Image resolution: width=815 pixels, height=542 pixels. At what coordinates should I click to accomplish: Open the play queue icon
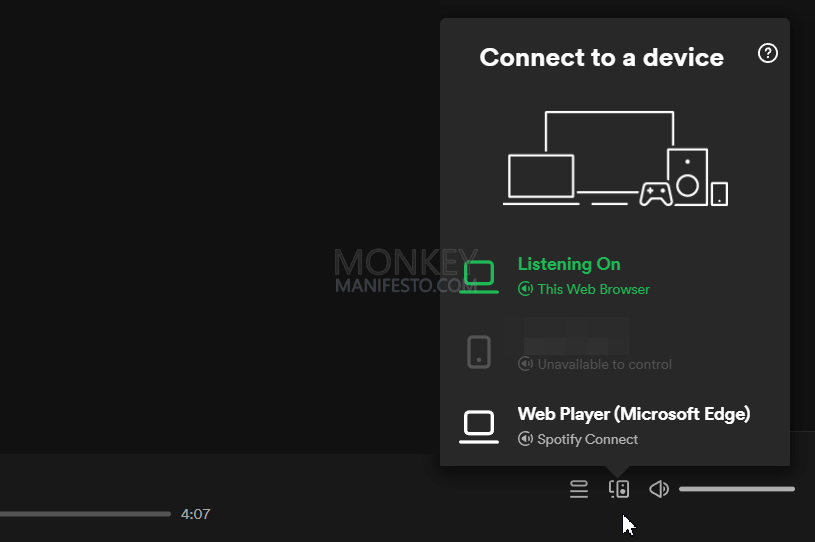579,489
